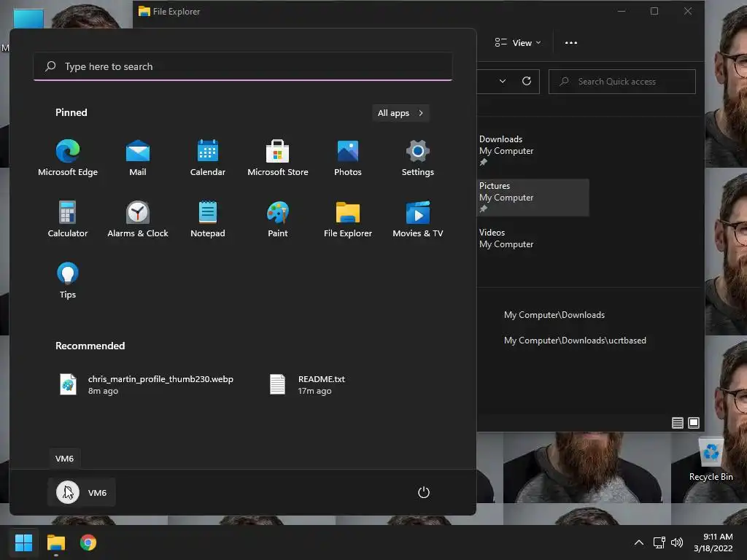The width and height of the screenshot is (747, 560).
Task: Open Microsoft Store
Action: coord(278,158)
